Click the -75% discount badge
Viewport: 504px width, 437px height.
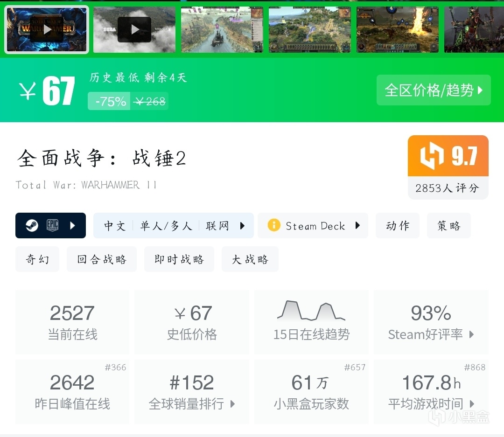click(109, 101)
